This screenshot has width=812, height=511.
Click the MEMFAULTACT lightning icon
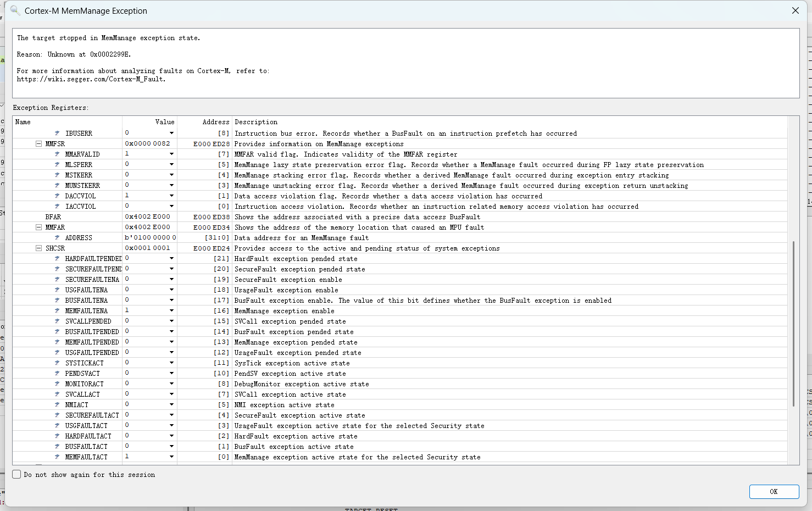[57, 457]
